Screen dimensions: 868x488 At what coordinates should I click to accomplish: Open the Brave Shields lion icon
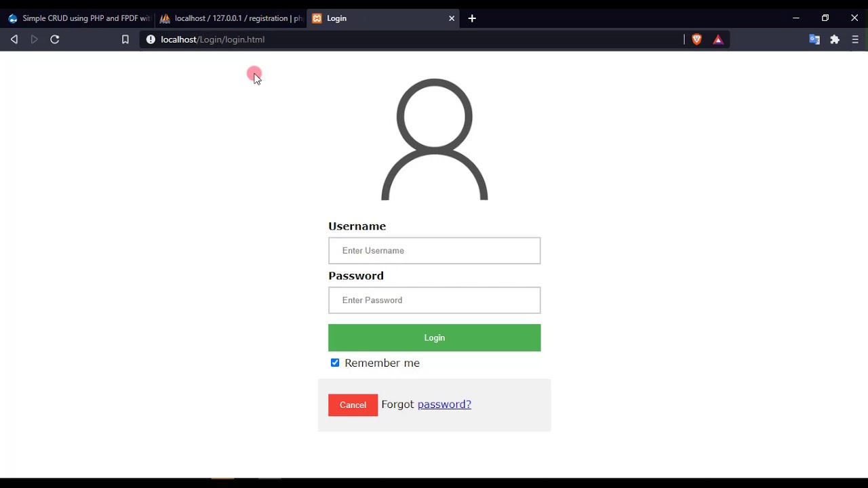[x=696, y=39]
